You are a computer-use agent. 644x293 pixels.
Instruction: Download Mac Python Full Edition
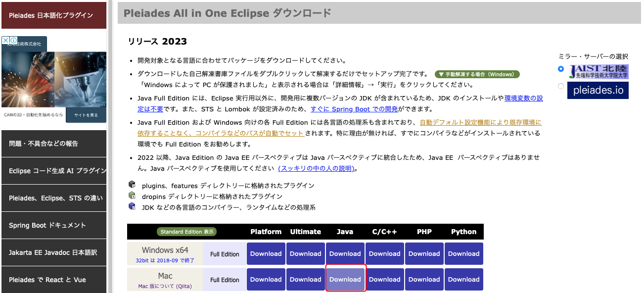point(464,280)
